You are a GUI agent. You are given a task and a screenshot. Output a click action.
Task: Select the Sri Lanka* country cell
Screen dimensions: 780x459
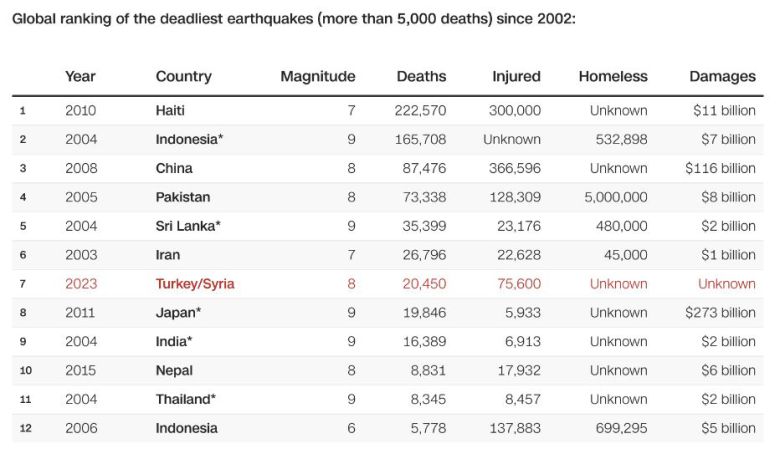(188, 226)
